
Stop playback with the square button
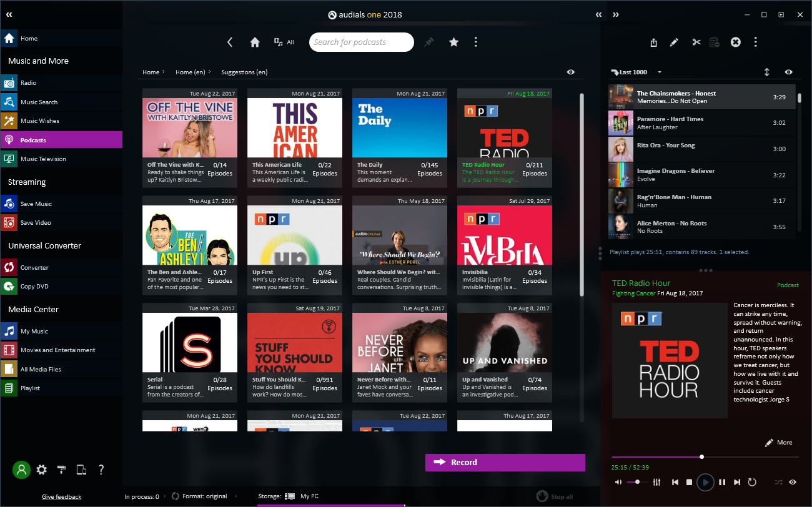coord(690,482)
